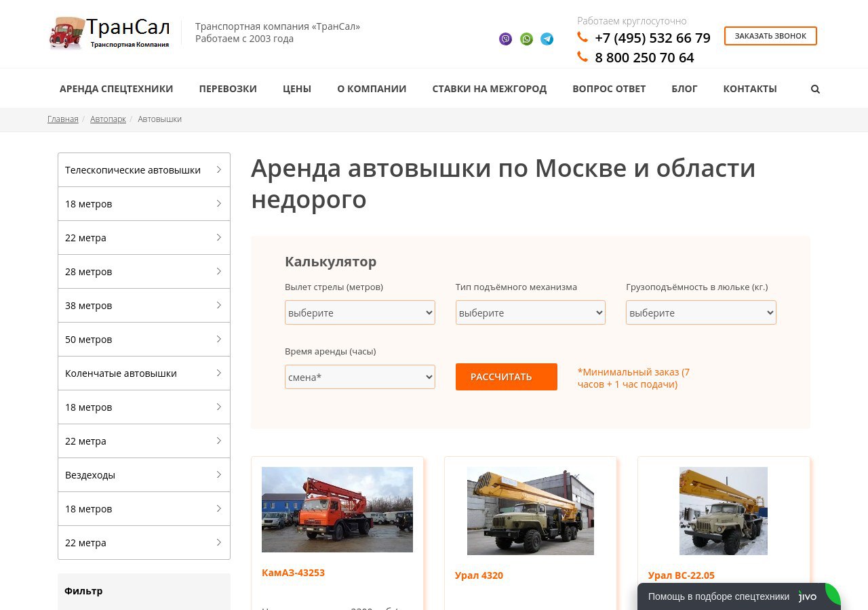This screenshot has width=868, height=610.
Task: Select 50 метров in the sidebar
Action: (x=144, y=340)
